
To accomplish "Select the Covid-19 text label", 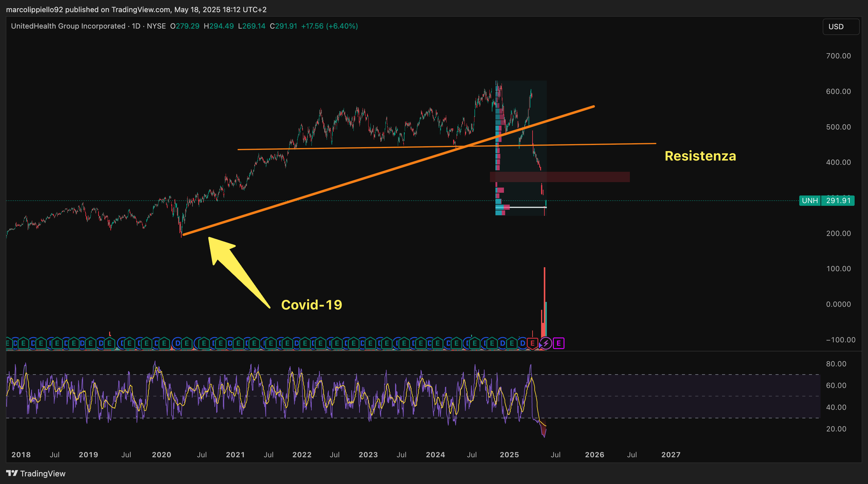I will point(311,305).
